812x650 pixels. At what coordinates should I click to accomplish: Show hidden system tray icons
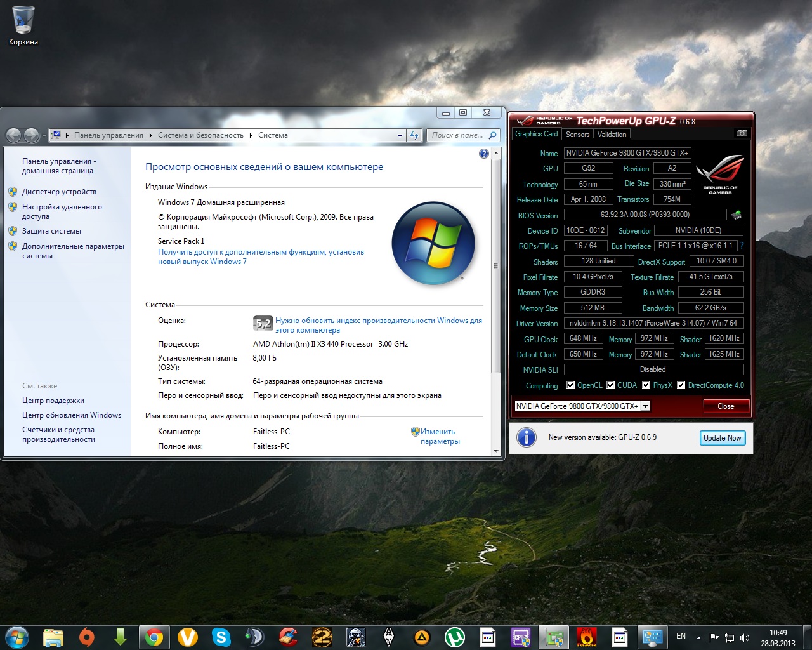(698, 638)
